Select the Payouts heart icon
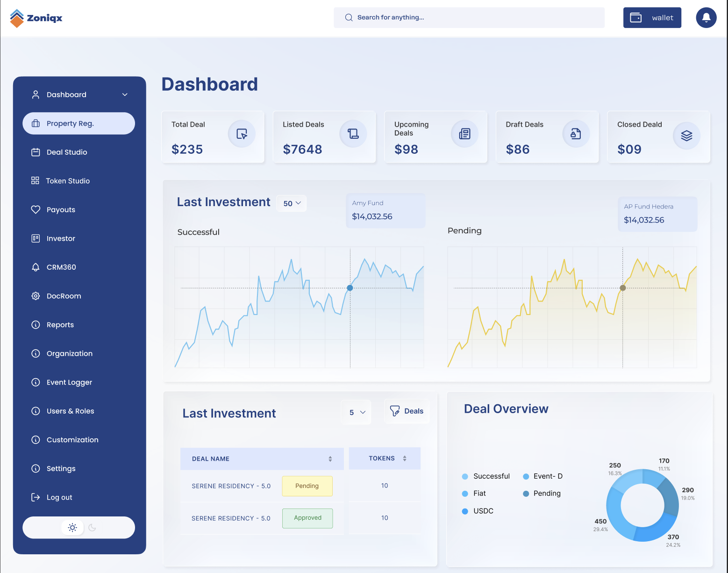 tap(36, 209)
